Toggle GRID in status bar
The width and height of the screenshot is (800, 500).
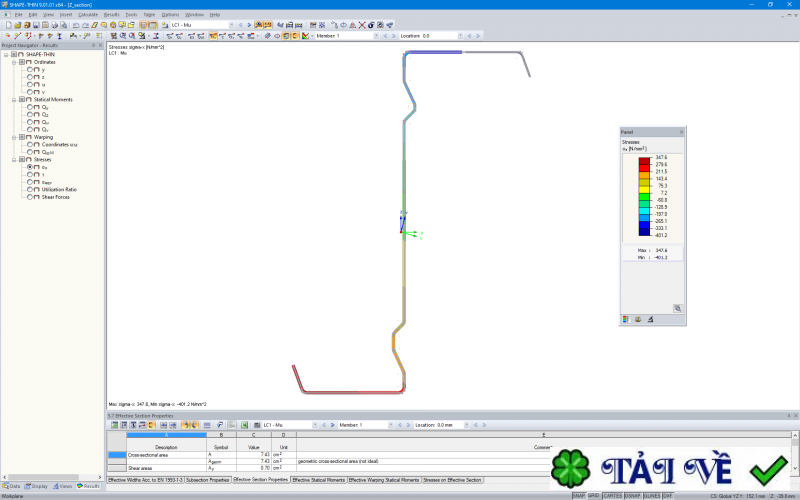[593, 496]
